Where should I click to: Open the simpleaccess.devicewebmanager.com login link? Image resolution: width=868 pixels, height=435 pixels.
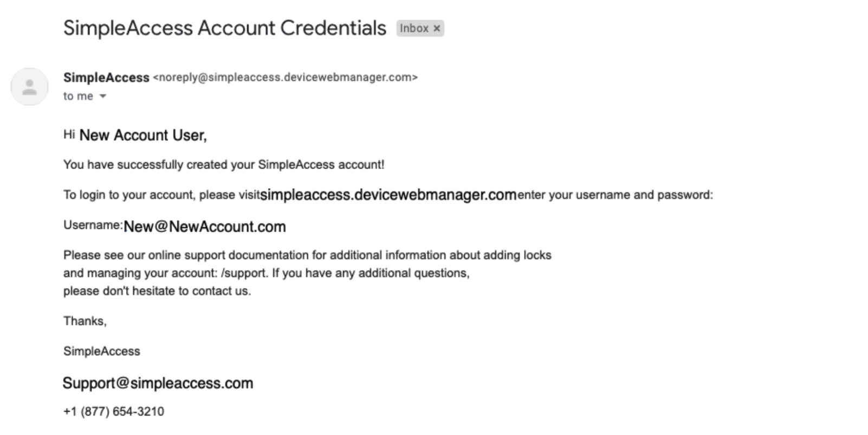point(388,195)
